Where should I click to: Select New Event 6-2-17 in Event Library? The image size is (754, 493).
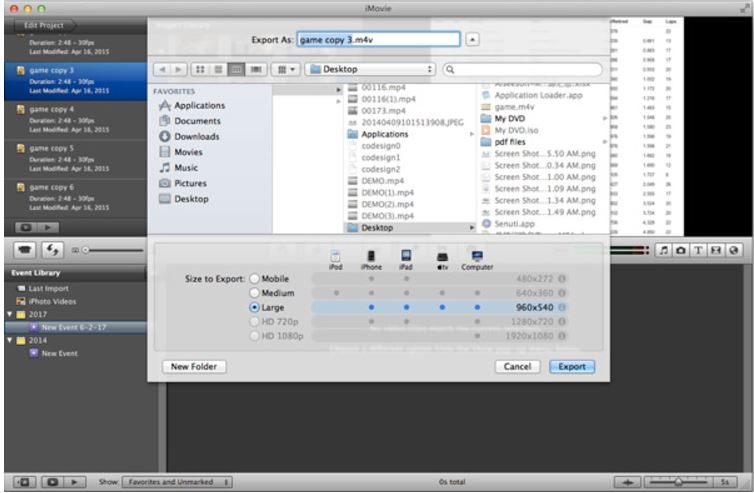coord(75,327)
